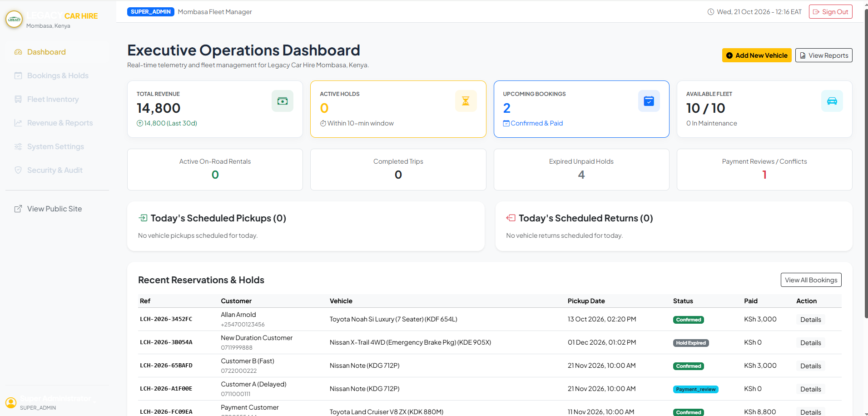868x416 pixels.
Task: Click the Confirmed & Paid label
Action: [x=536, y=123]
